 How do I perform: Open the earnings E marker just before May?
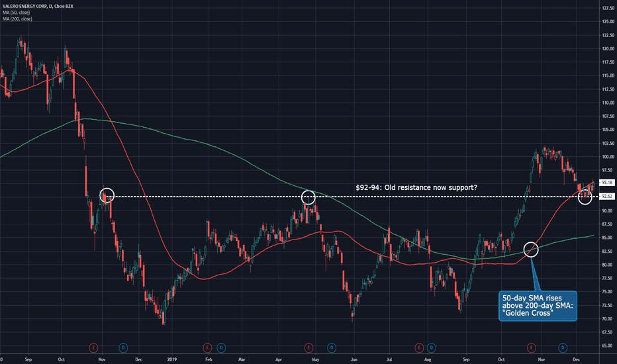(x=309, y=348)
